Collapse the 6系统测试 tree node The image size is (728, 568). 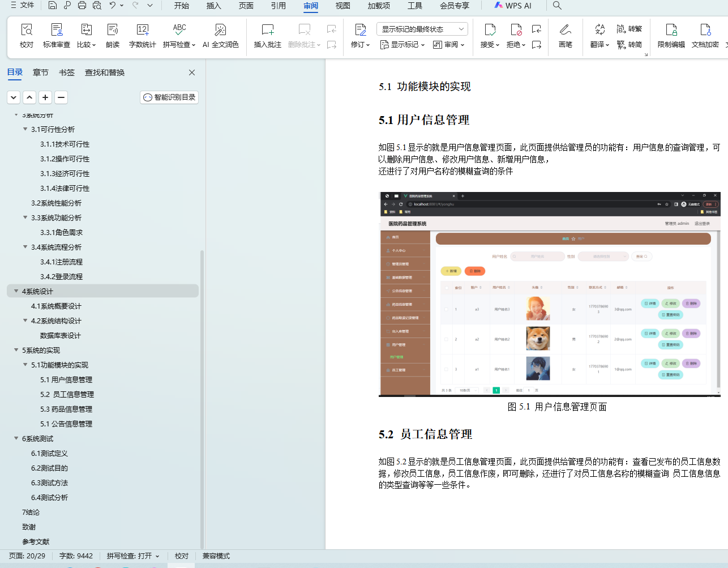(x=16, y=438)
